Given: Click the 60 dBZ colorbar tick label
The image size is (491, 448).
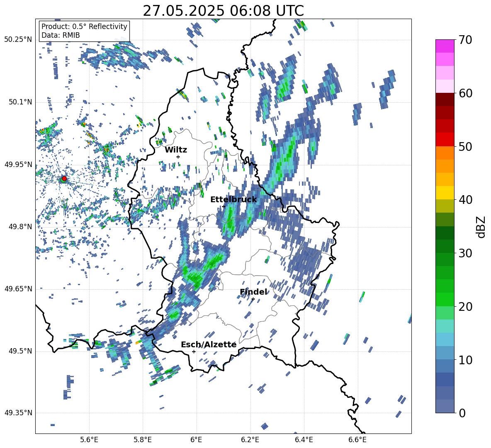Looking at the screenshot, I should coord(466,93).
